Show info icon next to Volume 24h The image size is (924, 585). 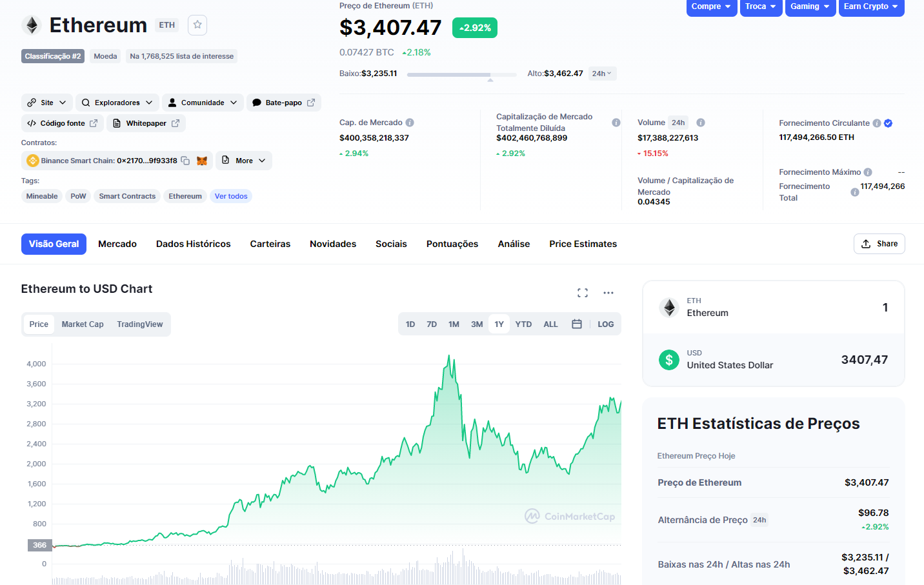pyautogui.click(x=701, y=123)
